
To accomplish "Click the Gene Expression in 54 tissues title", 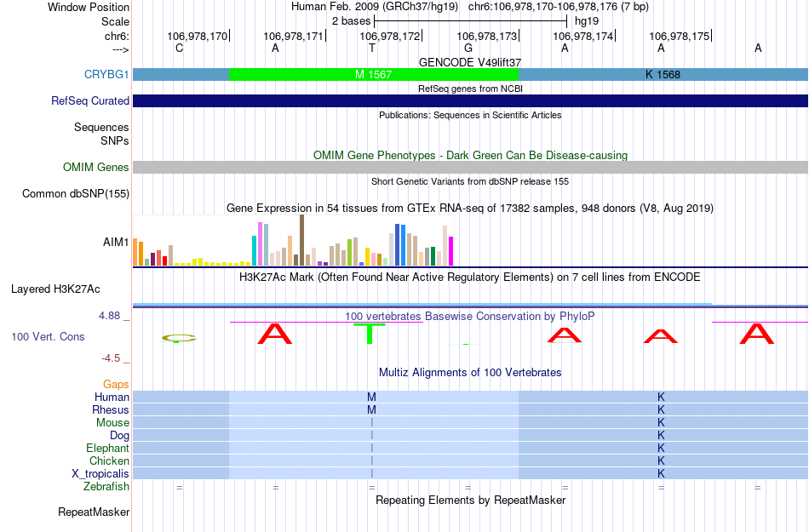I will (470, 209).
